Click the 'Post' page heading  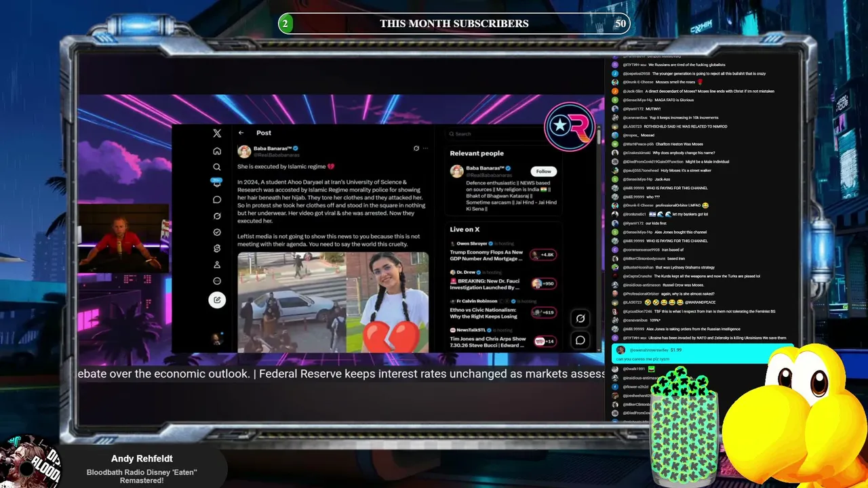[264, 133]
